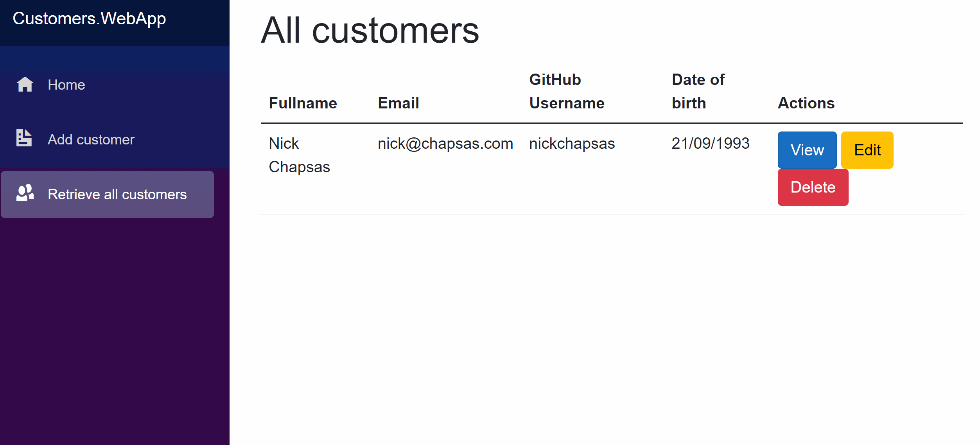Click the Date of birth column header
This screenshot has height=445, width=980.
click(x=698, y=92)
